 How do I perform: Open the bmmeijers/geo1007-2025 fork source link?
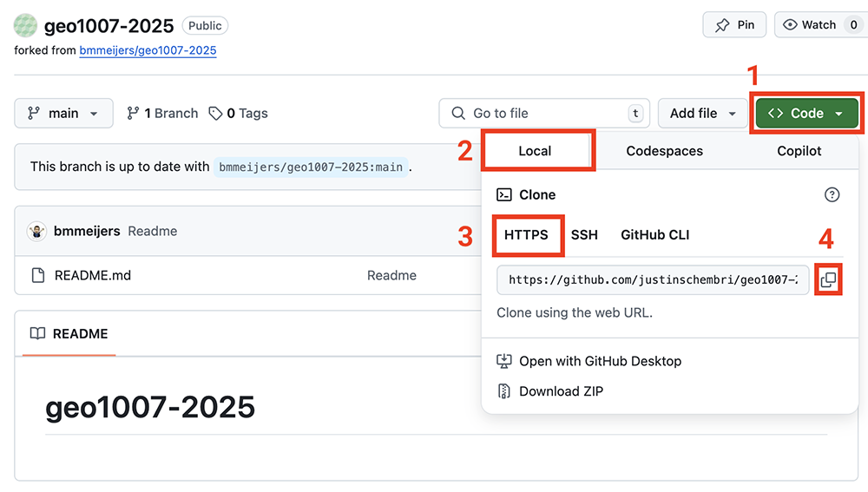pos(148,50)
